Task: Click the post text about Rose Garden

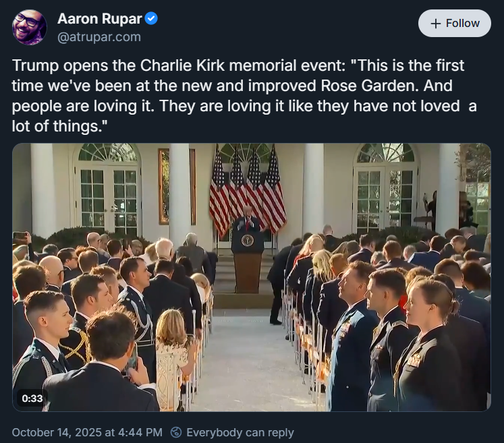Action: coord(243,96)
